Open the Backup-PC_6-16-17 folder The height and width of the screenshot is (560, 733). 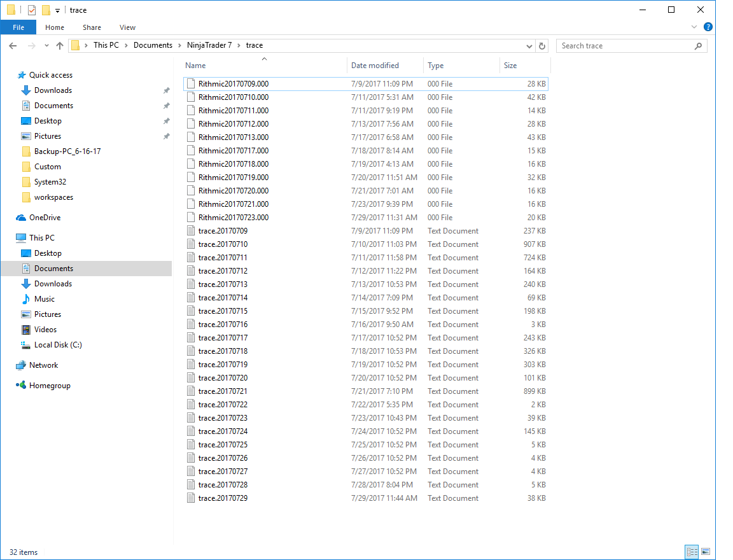(67, 151)
